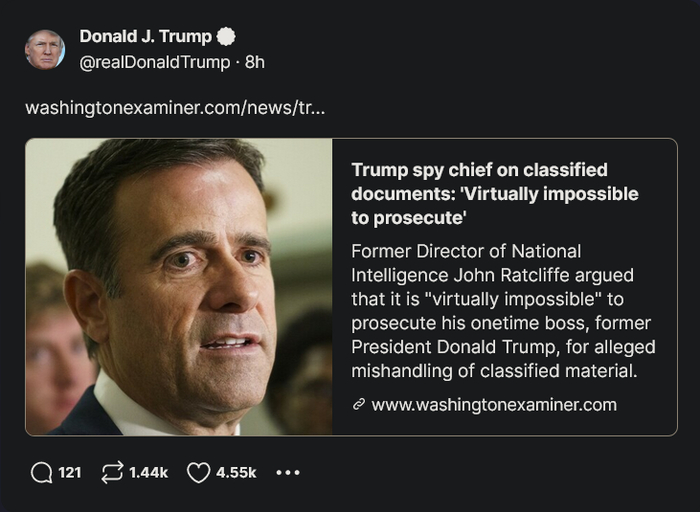Screen dimensions: 700x512
Task: Click empty space right of the action bar
Action: tap(500, 472)
